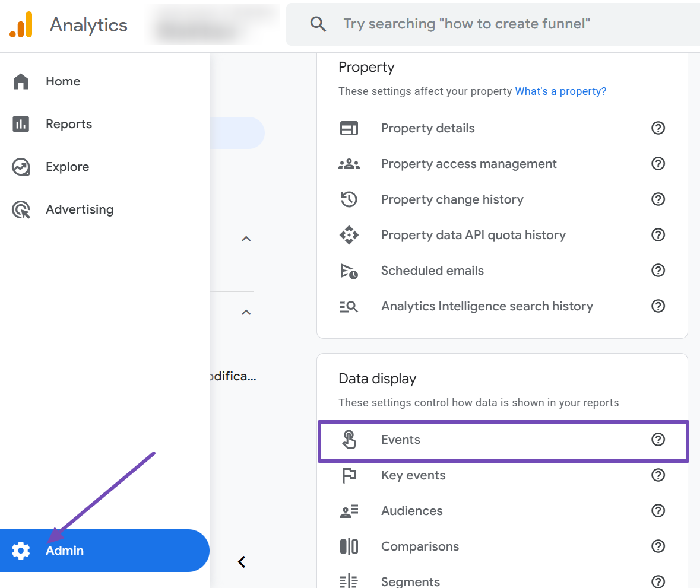Click the Admin gear icon
The width and height of the screenshot is (700, 588).
pos(21,550)
